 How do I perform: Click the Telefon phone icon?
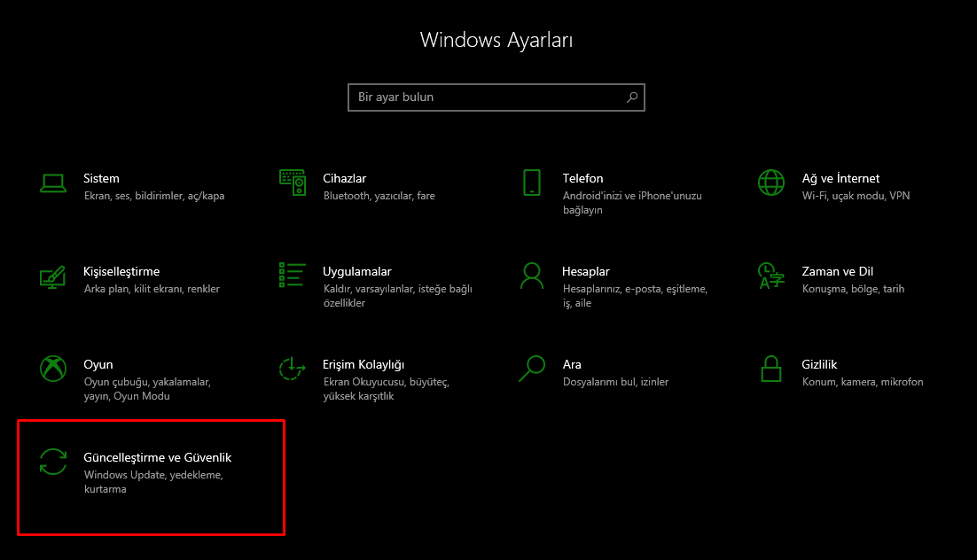point(531,183)
